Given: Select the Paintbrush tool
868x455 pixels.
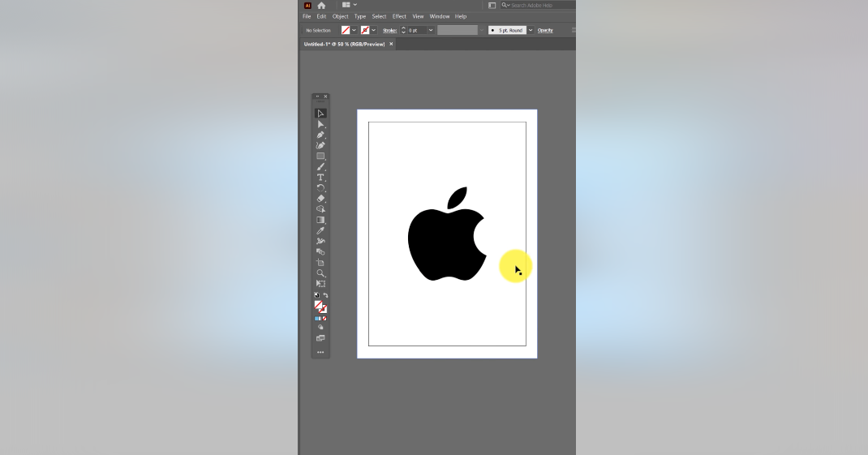Looking at the screenshot, I should pyautogui.click(x=320, y=166).
